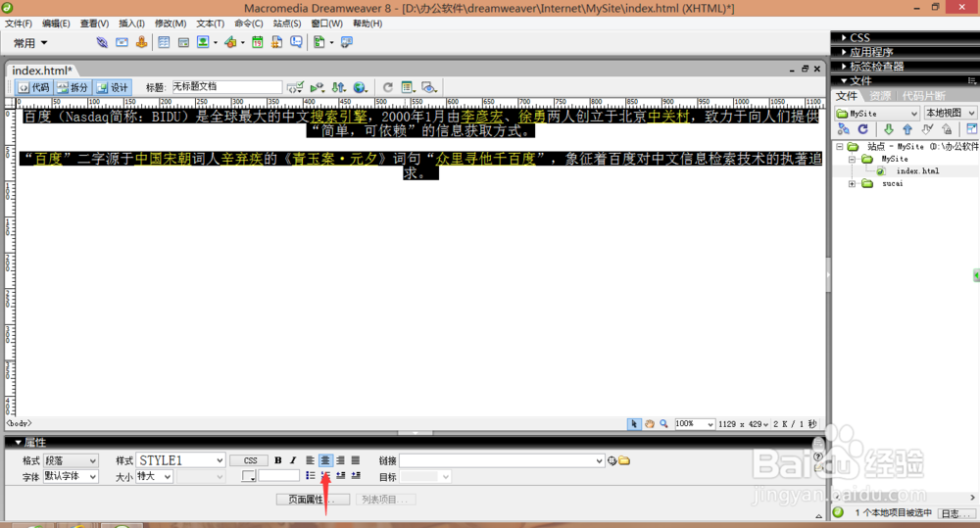Select the zoom magnifier tool
This screenshot has height=528, width=980.
click(663, 423)
